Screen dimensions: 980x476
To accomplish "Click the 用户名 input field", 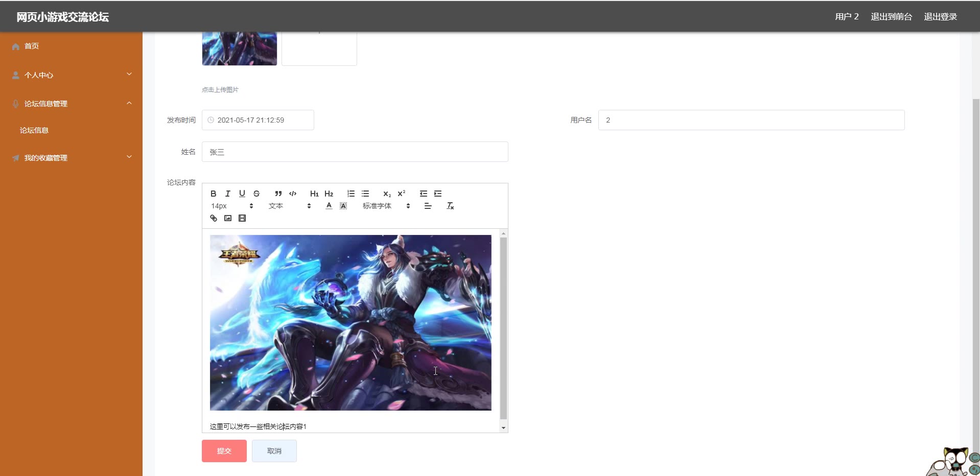I will click(x=752, y=120).
